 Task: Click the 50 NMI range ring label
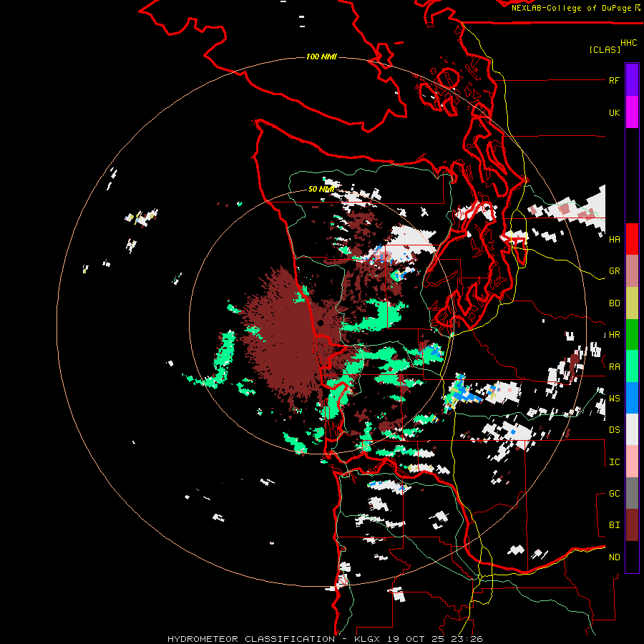coord(321,189)
